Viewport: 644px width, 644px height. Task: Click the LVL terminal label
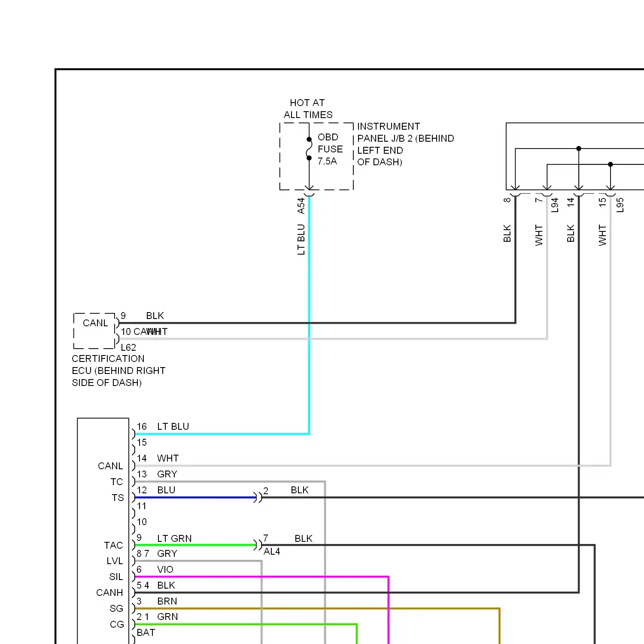[x=115, y=561]
